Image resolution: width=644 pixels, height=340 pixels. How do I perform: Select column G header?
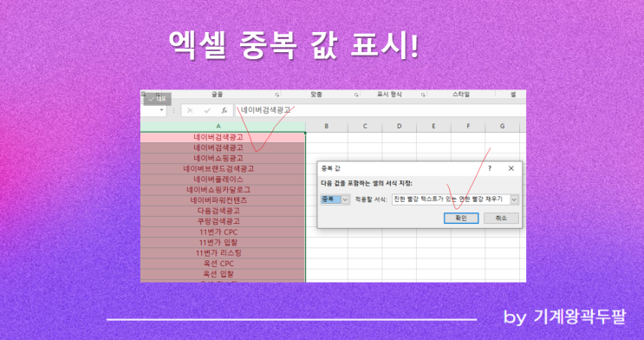503,127
